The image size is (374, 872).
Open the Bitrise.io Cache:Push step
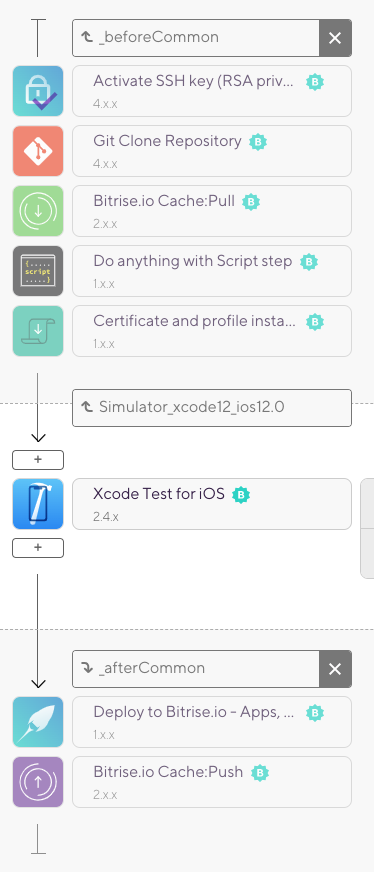coord(212,782)
